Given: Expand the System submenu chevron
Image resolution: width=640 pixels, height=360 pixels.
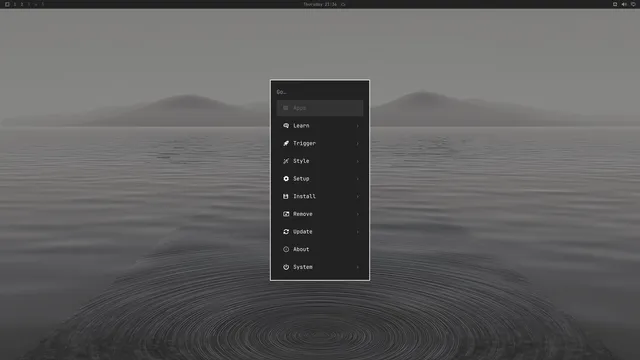Looking at the screenshot, I should tap(358, 267).
